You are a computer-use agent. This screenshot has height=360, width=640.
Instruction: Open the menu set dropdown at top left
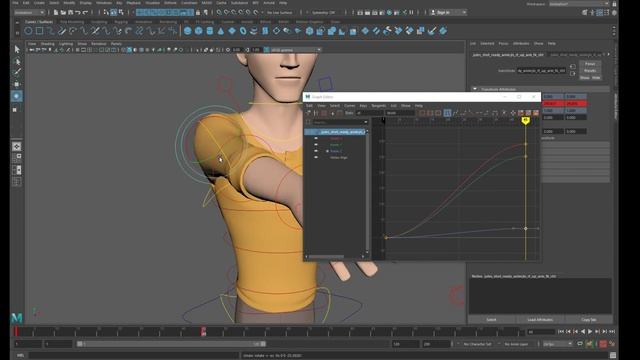pos(29,13)
